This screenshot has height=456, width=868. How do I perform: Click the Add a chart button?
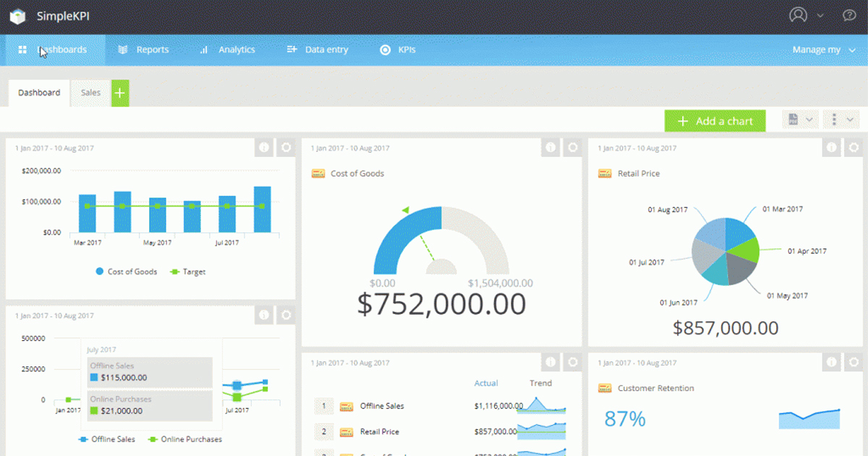pyautogui.click(x=714, y=121)
